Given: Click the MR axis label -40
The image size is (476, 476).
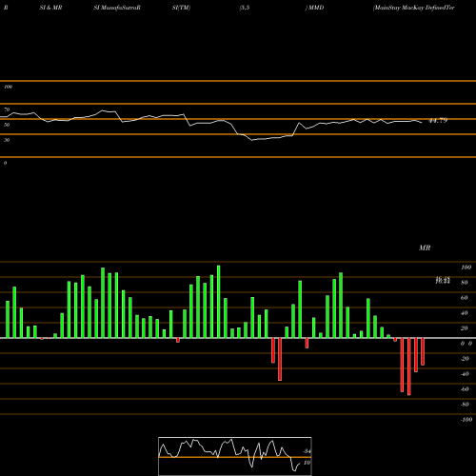Looking at the screenshot, I should click(465, 374).
